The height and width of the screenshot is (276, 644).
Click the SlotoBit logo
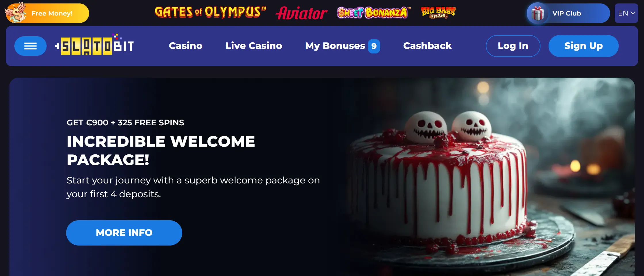tap(95, 45)
